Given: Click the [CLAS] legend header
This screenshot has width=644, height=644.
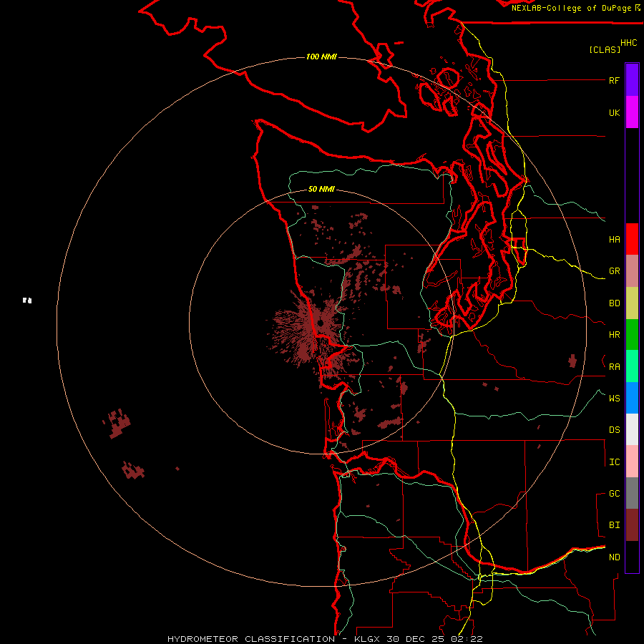Looking at the screenshot, I should click(605, 49).
